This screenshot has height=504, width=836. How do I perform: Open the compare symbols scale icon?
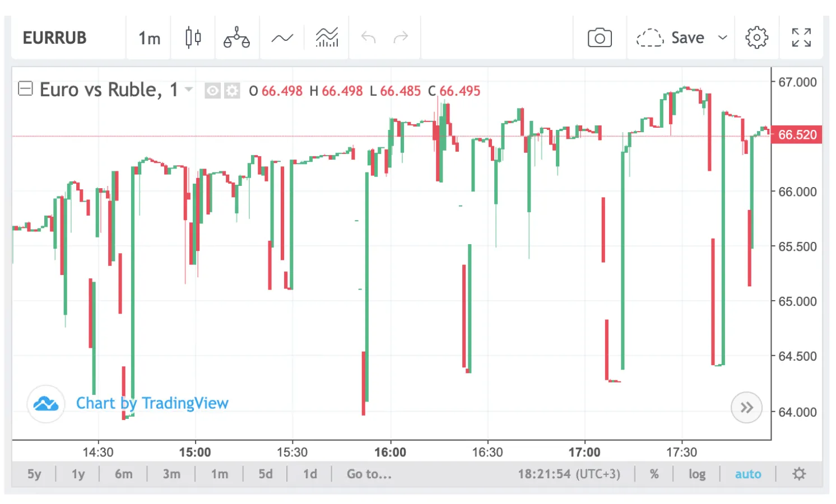[236, 38]
